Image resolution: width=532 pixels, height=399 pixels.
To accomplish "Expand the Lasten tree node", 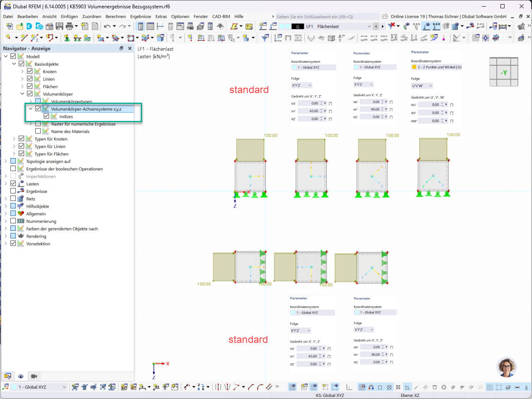I will [6, 183].
